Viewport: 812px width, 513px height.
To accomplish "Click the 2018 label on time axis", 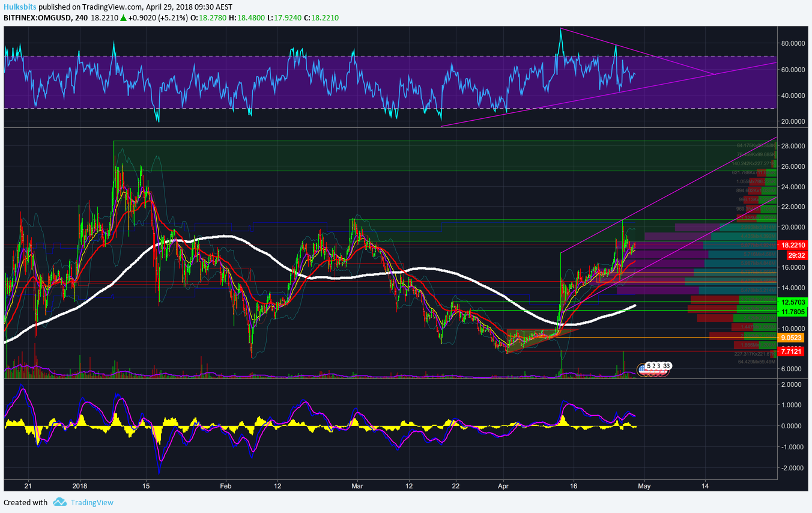I will 79,485.
